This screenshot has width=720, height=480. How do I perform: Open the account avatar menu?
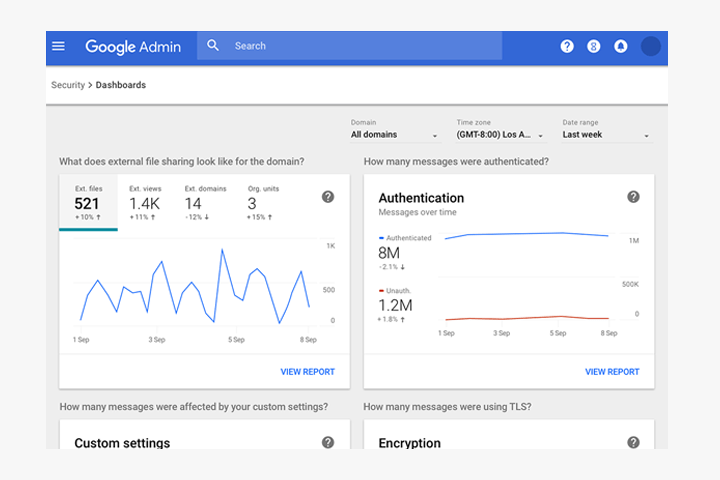651,46
